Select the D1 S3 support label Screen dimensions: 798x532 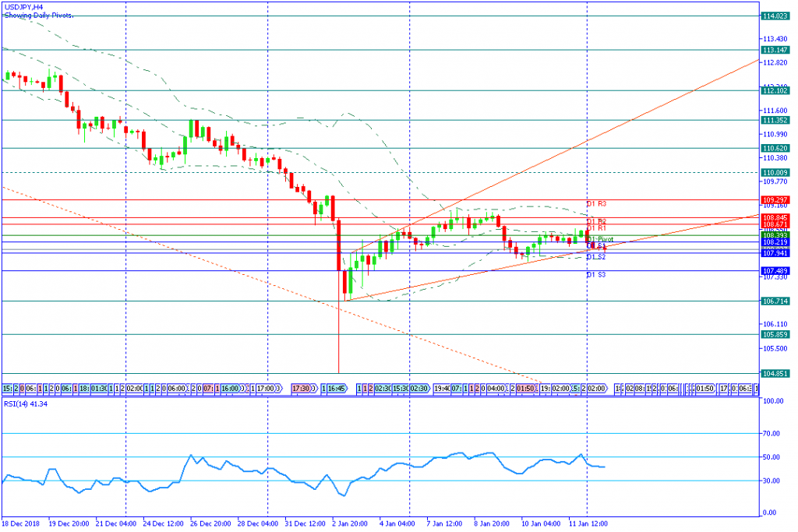[x=596, y=275]
